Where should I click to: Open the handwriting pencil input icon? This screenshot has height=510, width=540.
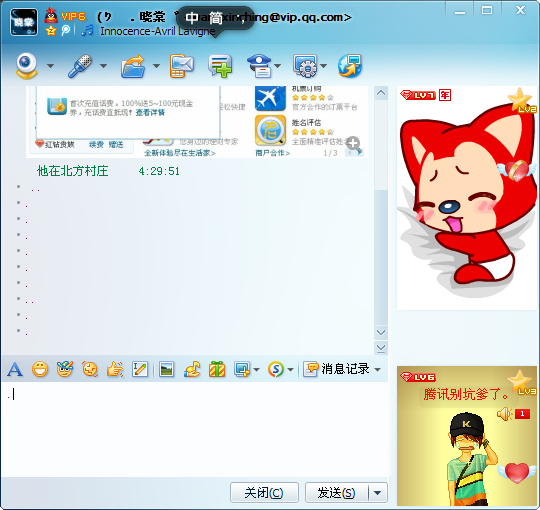click(140, 370)
